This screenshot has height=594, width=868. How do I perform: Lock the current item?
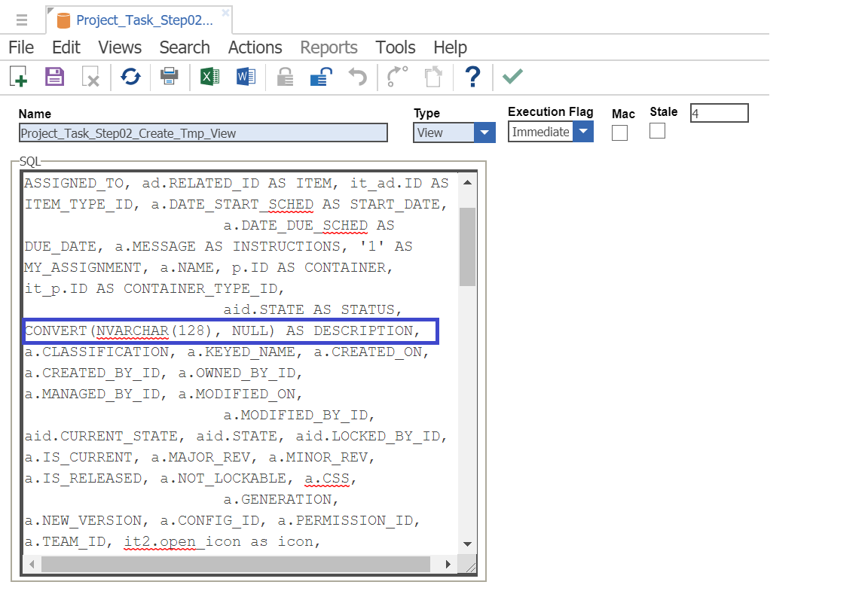(x=284, y=76)
